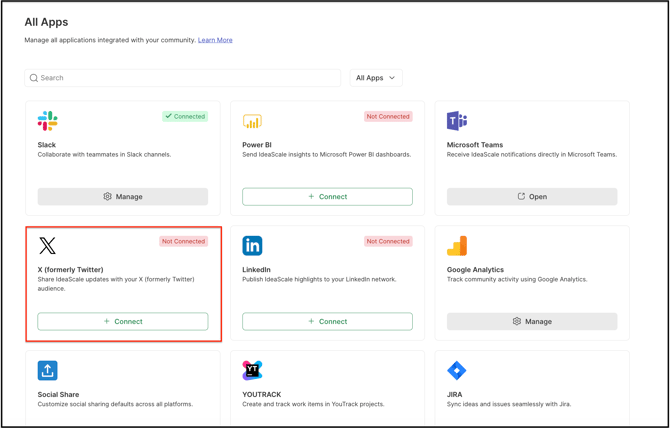Viewport: 670px width, 428px height.
Task: Connect the Power BI integration
Action: coord(327,197)
